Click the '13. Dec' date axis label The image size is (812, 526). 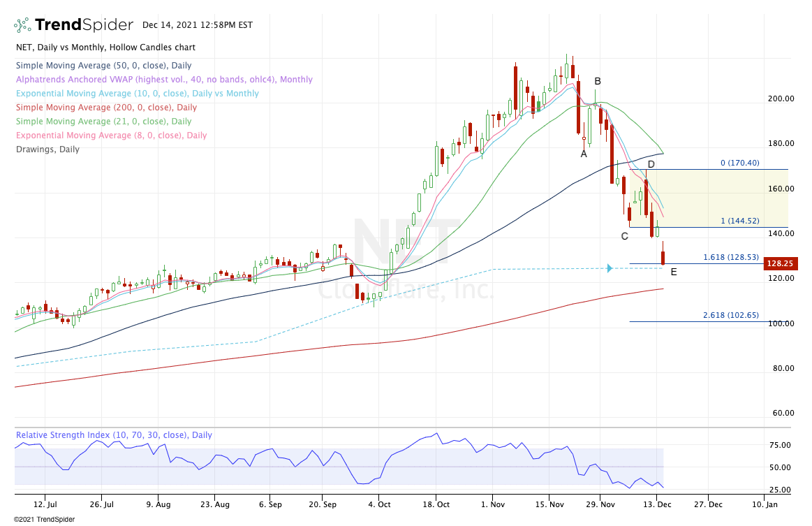point(656,504)
